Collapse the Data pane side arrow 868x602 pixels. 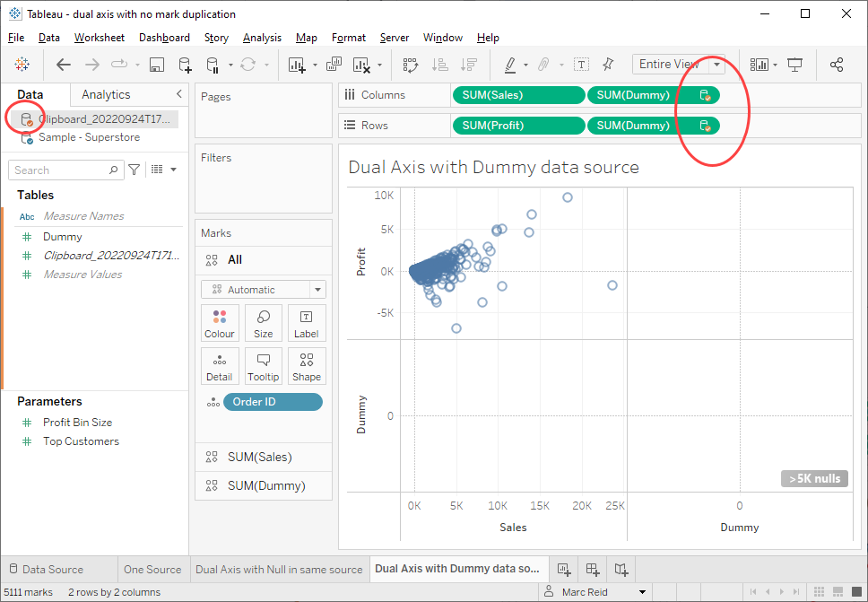tap(178, 94)
